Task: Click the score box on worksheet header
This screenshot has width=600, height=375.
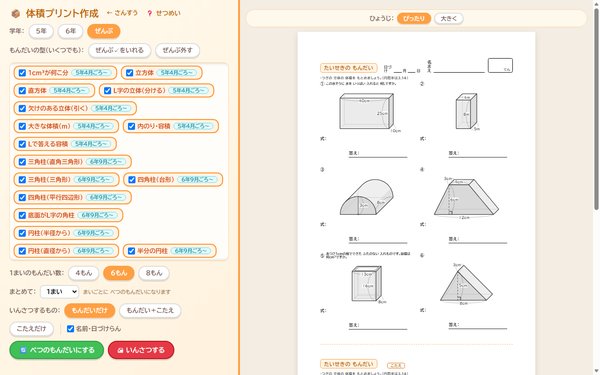Action: [500, 65]
